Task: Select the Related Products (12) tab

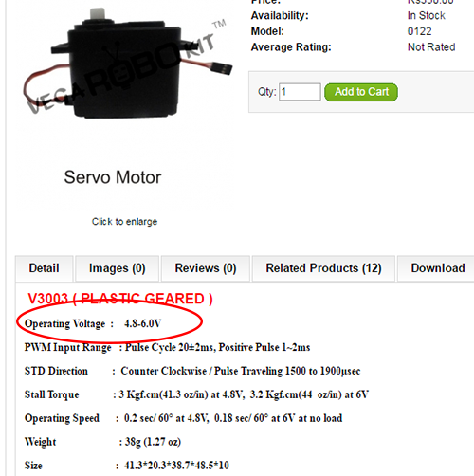Action: 323,268
